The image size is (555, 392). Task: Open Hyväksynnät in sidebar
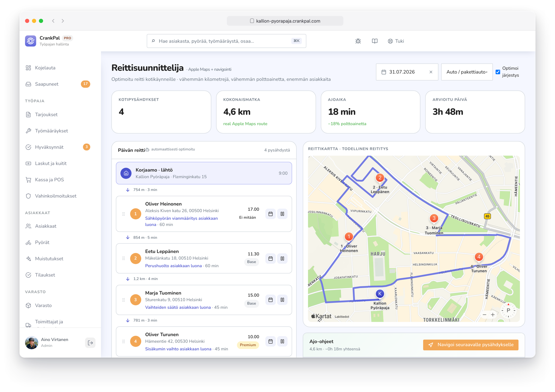(x=58, y=147)
